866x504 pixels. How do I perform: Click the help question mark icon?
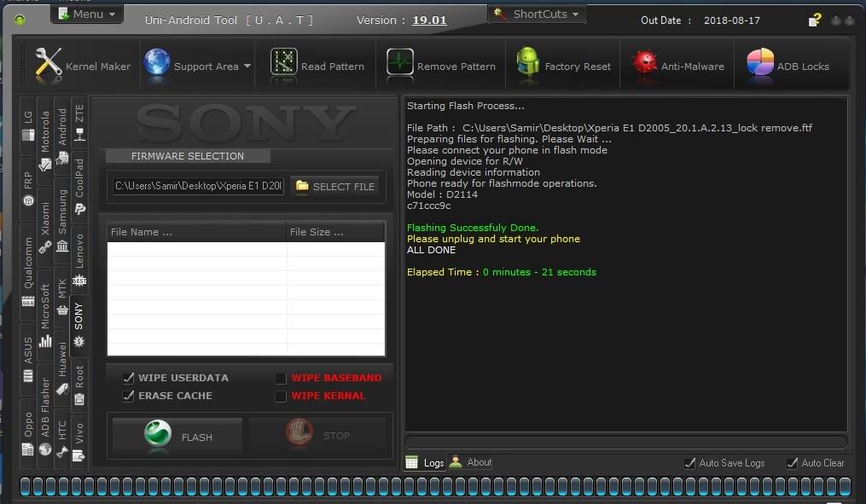tap(815, 20)
